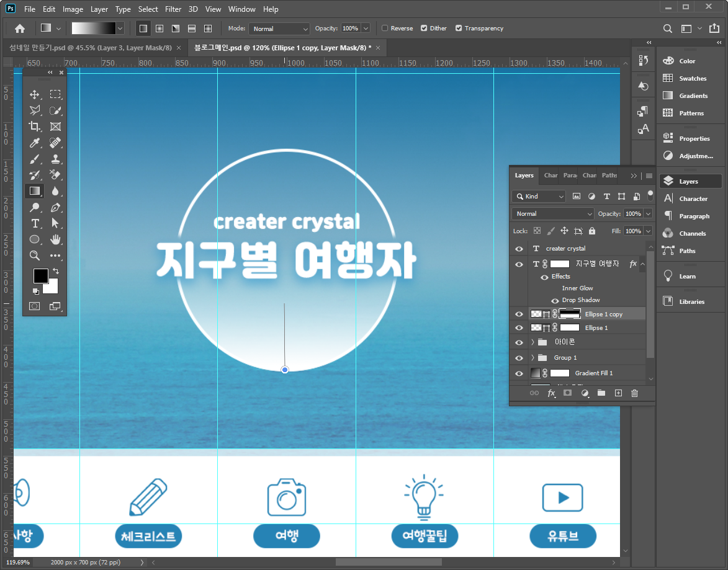This screenshot has height=570, width=728.
Task: Select the History Brush tool
Action: click(35, 175)
